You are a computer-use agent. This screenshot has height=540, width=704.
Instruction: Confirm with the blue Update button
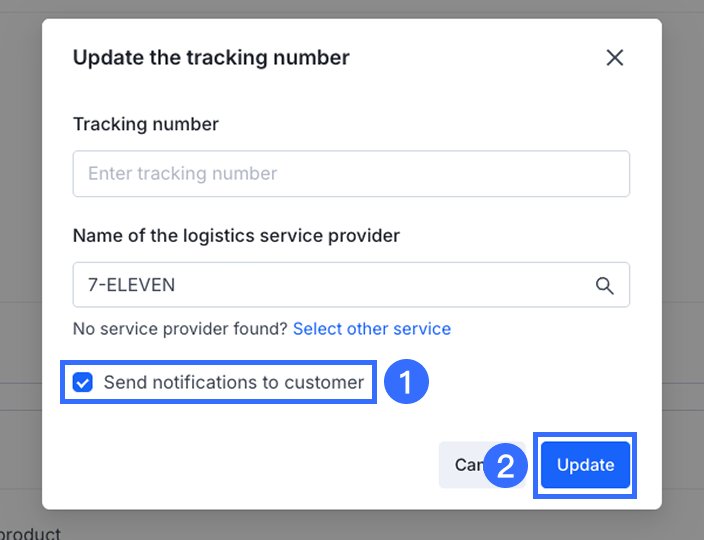pyautogui.click(x=585, y=465)
